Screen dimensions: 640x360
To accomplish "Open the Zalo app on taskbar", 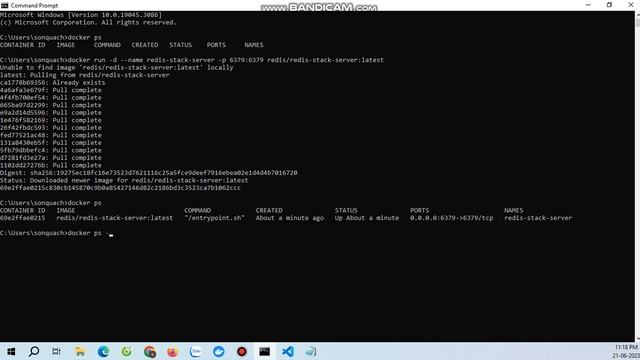I will (196, 351).
